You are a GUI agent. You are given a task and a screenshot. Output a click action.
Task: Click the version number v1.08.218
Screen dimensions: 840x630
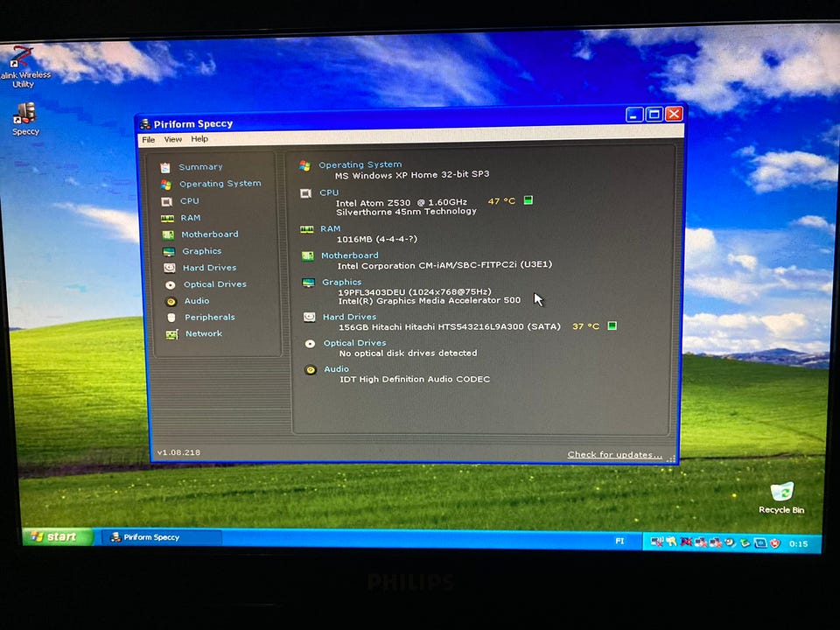tap(178, 452)
